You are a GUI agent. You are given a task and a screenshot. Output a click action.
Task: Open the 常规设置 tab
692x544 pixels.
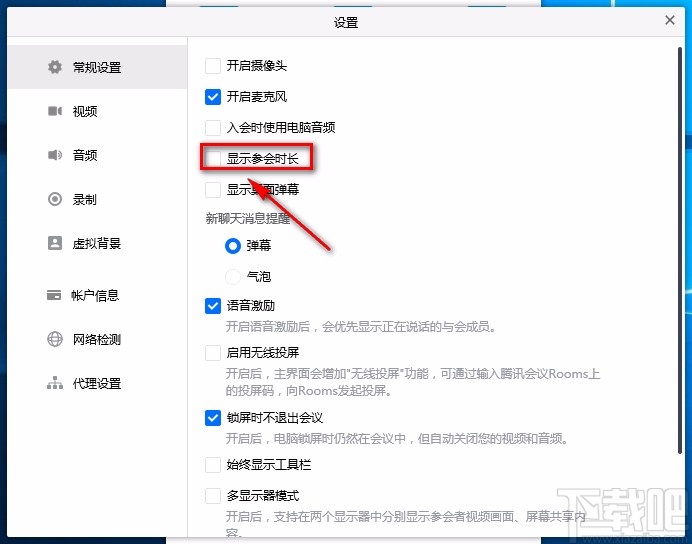tap(97, 67)
